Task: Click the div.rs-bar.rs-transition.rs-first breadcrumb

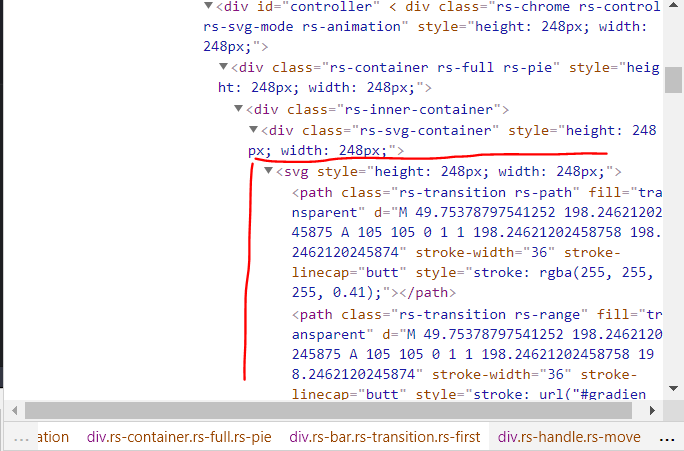Action: 384,437
